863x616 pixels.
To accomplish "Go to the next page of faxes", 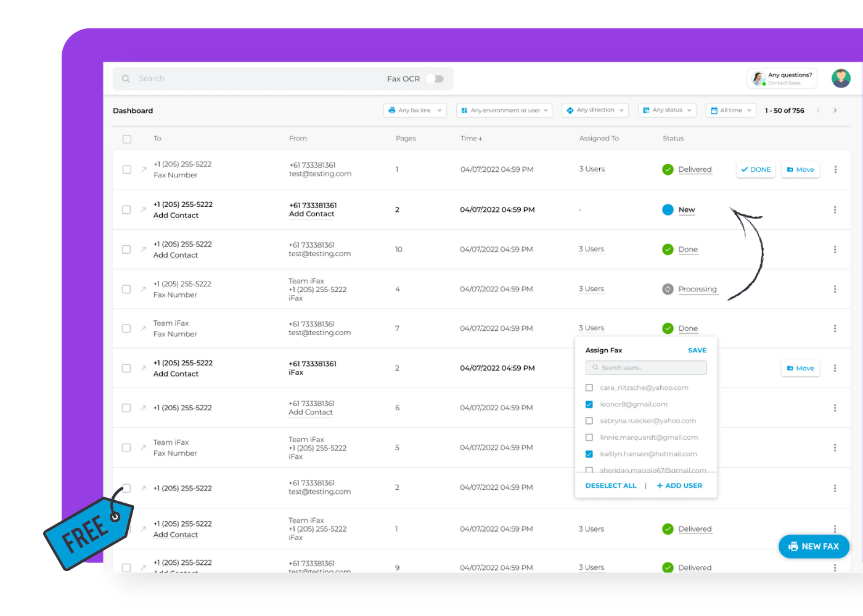I will [x=835, y=110].
